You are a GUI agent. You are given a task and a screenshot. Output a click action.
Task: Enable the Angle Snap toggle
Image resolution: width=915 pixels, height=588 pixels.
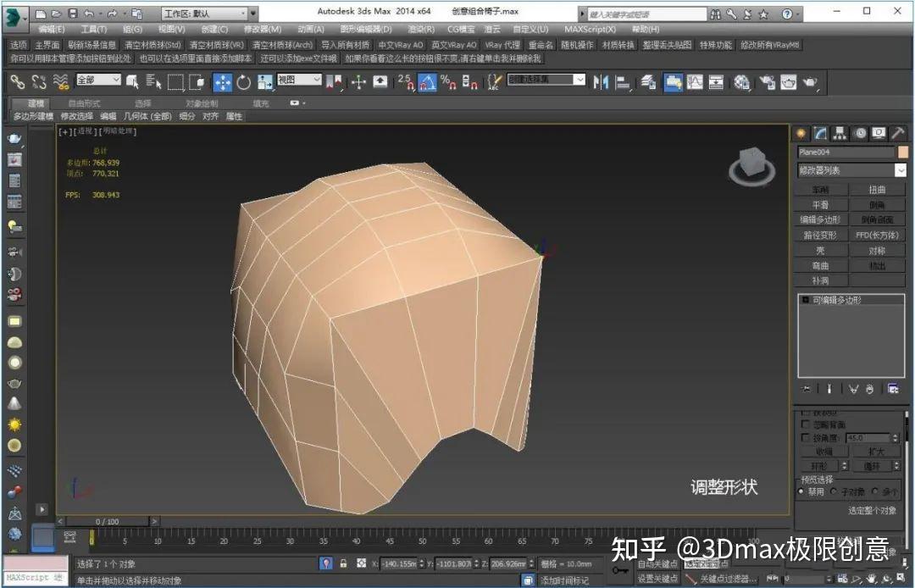(x=429, y=82)
